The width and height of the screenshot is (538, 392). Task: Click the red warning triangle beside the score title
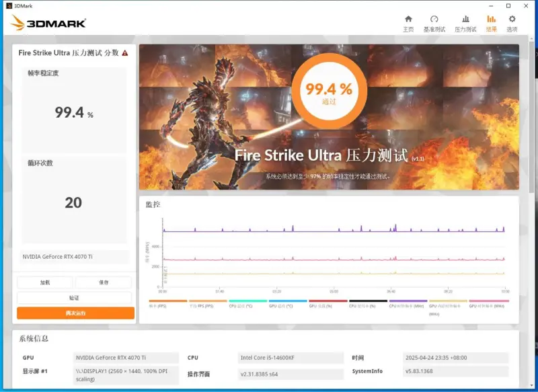(x=125, y=53)
